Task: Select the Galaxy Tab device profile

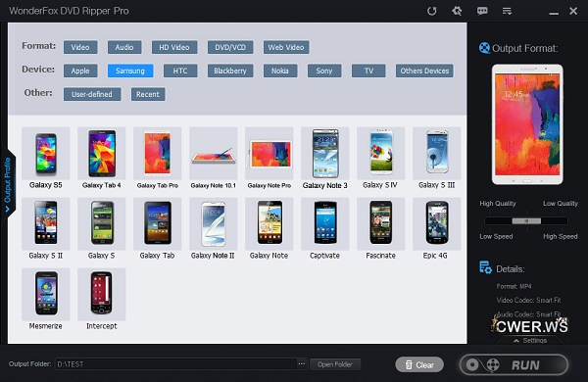Action: pyautogui.click(x=158, y=228)
